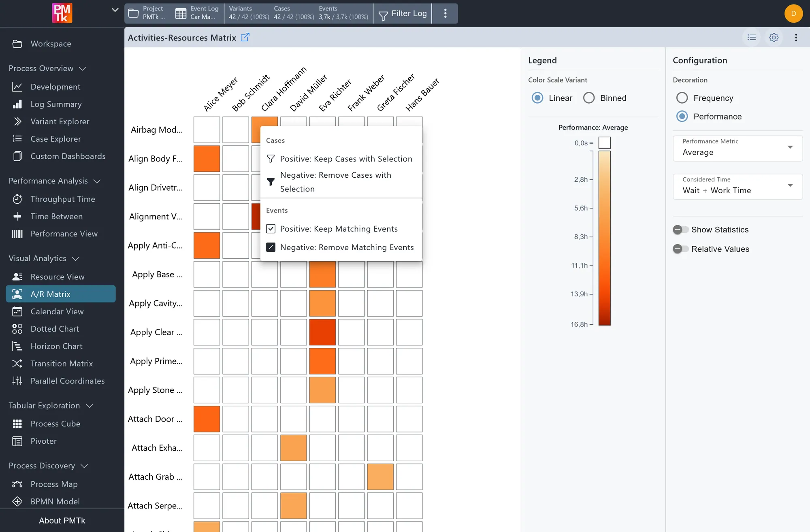Image resolution: width=810 pixels, height=532 pixels.
Task: Click the user avatar D
Action: click(x=793, y=13)
